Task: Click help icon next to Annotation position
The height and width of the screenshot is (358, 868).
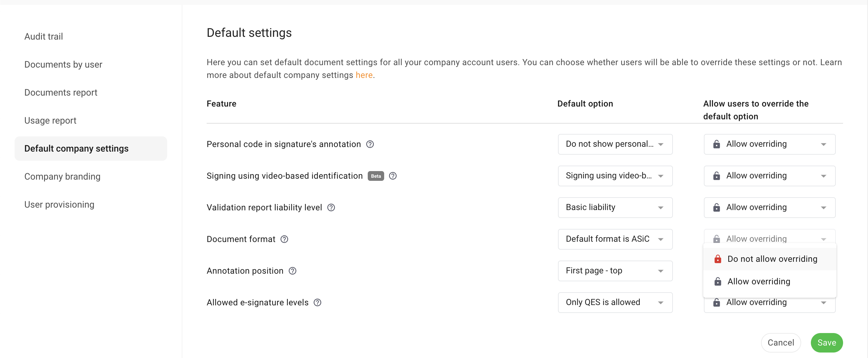Action: coord(292,271)
